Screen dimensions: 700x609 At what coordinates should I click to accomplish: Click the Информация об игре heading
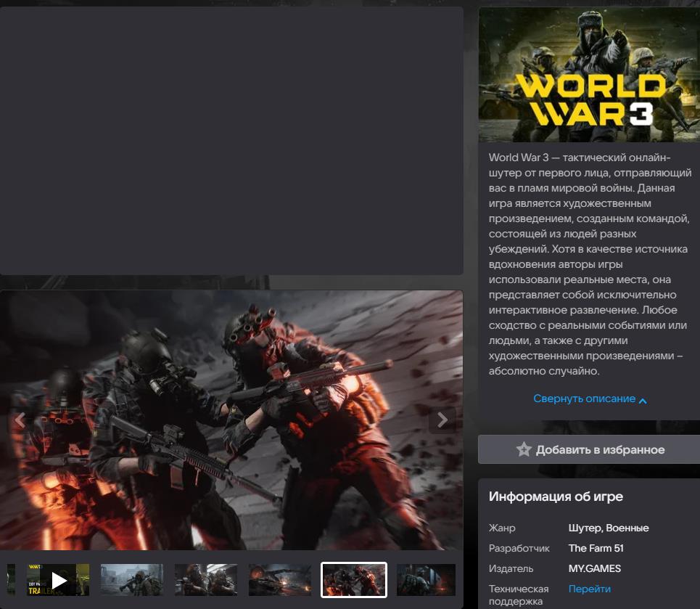[556, 496]
